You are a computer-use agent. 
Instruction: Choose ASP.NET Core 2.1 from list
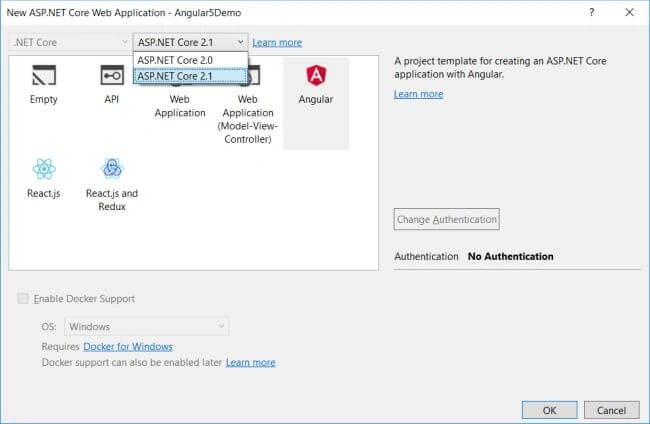[190, 76]
